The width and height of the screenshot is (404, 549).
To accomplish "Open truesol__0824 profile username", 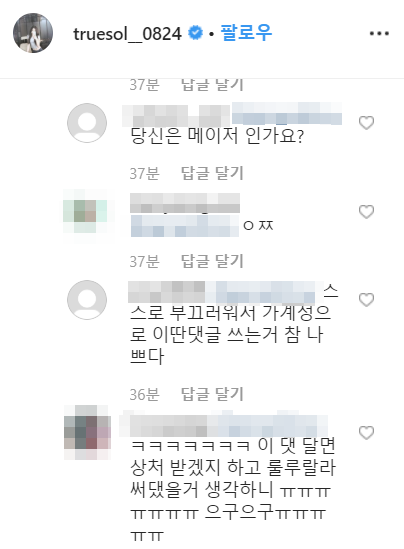I will pyautogui.click(x=127, y=34).
